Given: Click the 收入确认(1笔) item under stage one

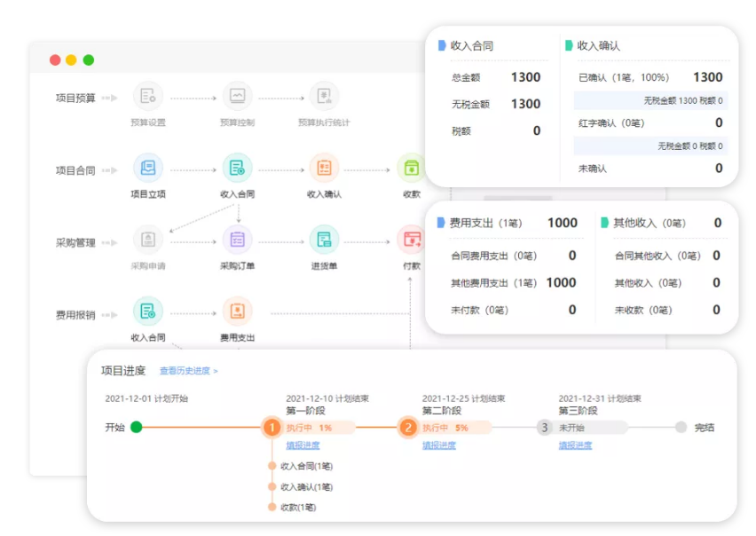Looking at the screenshot, I should pyautogui.click(x=307, y=487).
